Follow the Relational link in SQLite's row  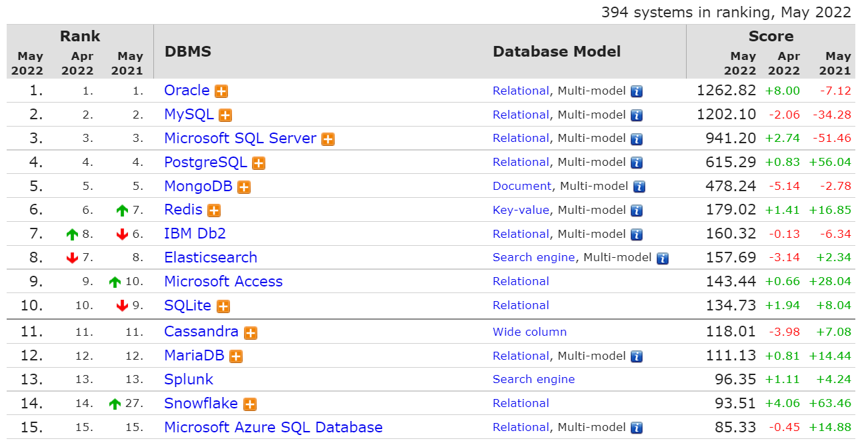(x=521, y=306)
